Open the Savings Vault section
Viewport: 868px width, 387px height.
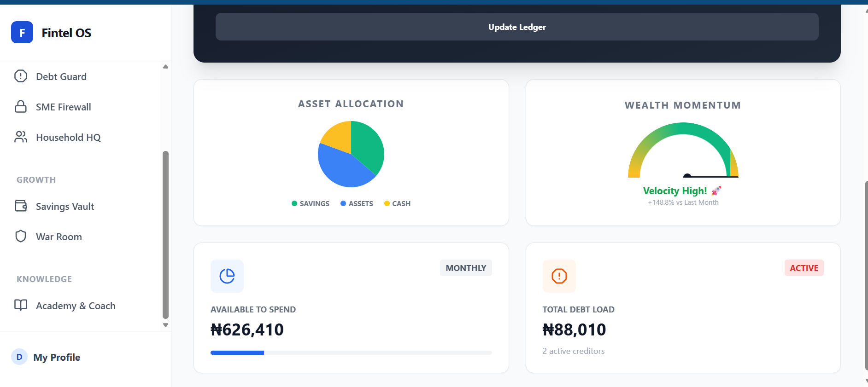[x=65, y=206]
